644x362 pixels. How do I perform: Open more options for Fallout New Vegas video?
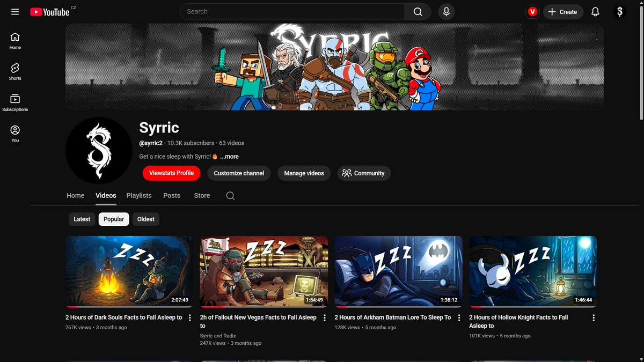[324, 318]
